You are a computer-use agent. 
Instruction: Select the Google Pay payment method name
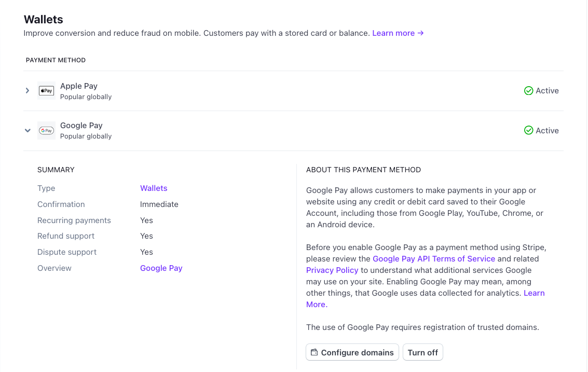click(81, 126)
